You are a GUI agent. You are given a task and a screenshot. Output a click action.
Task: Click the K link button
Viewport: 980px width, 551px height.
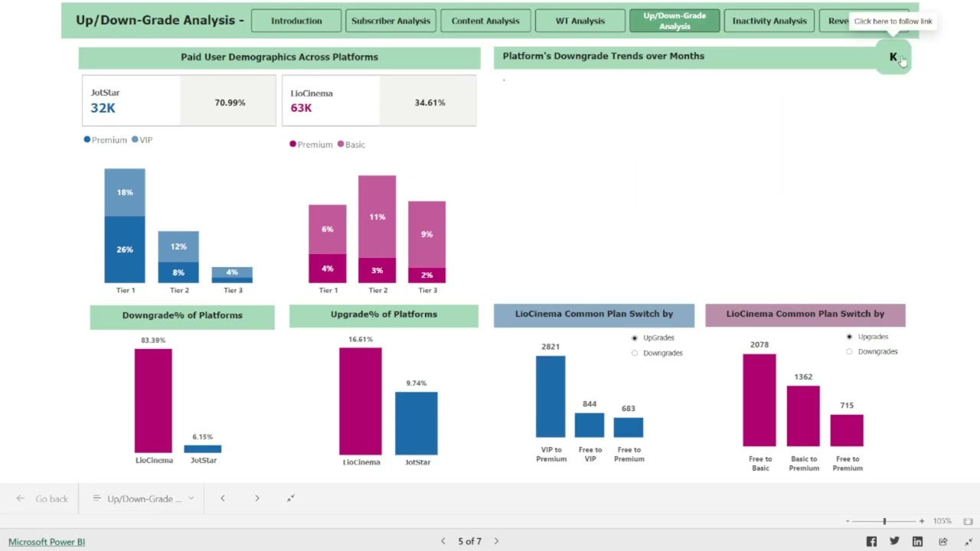[x=893, y=57]
